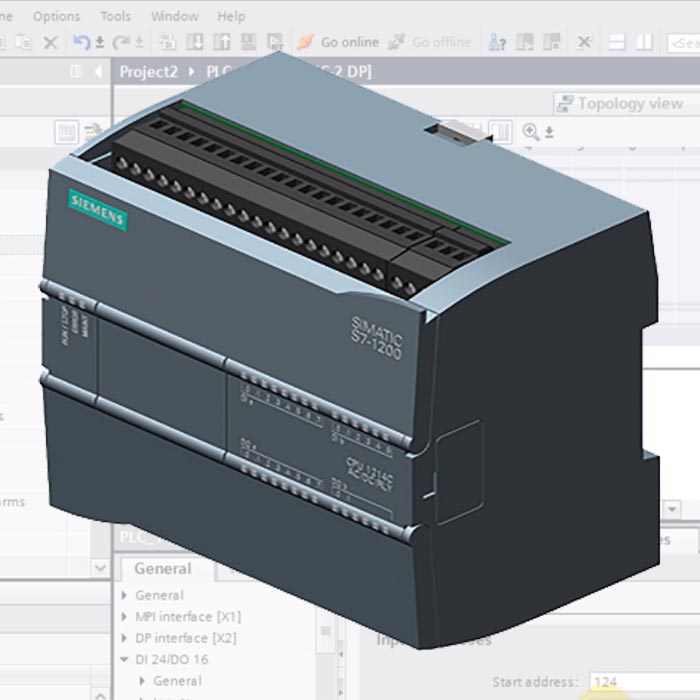The height and width of the screenshot is (700, 700).
Task: Select DP interface [X2] in tree
Action: pos(186,638)
